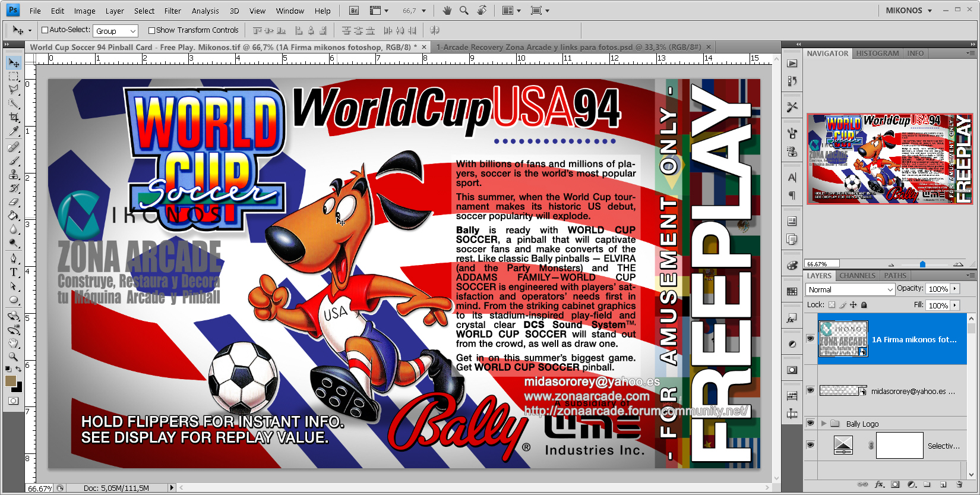Select the Ellipse shape tool
980x495 pixels.
point(14,299)
